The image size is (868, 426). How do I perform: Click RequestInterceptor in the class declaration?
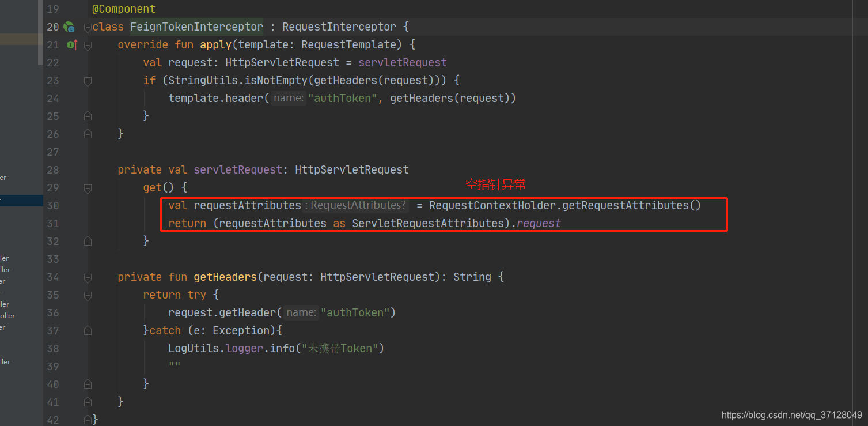click(x=339, y=27)
